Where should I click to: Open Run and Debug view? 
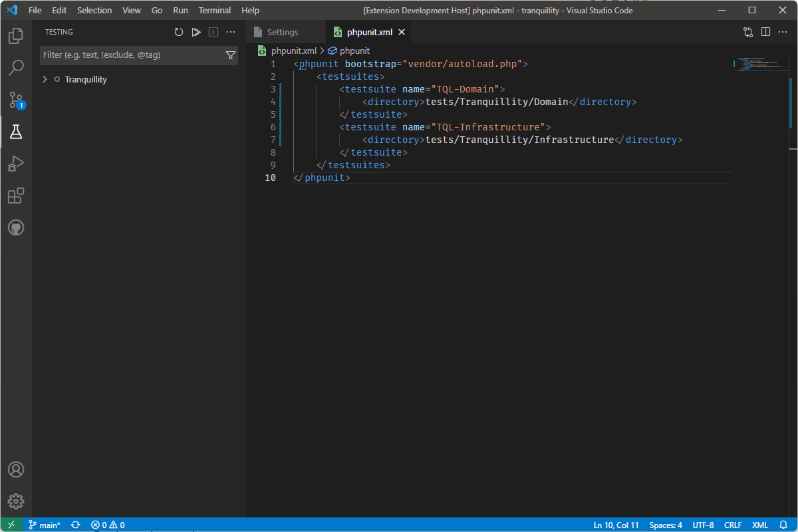16,164
